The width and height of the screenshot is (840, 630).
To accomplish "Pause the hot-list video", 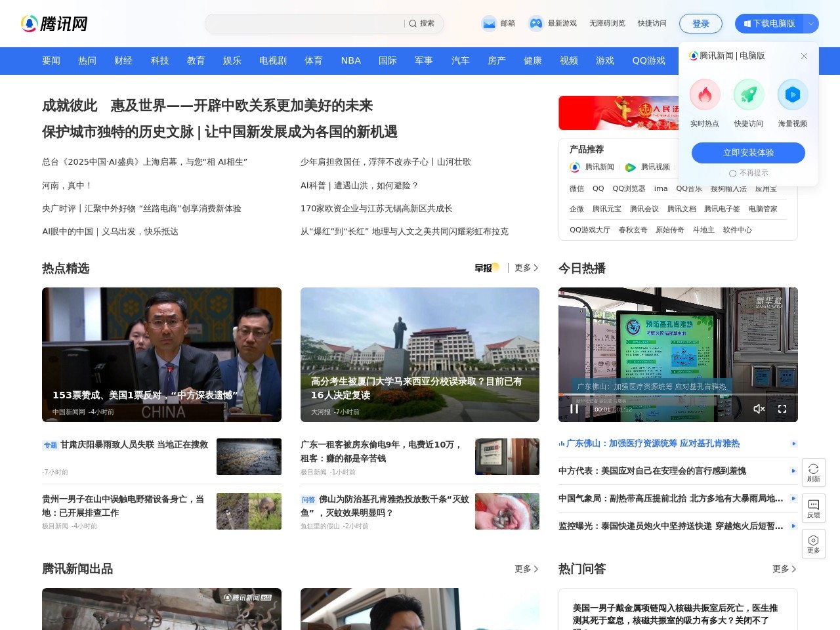I will coord(574,409).
